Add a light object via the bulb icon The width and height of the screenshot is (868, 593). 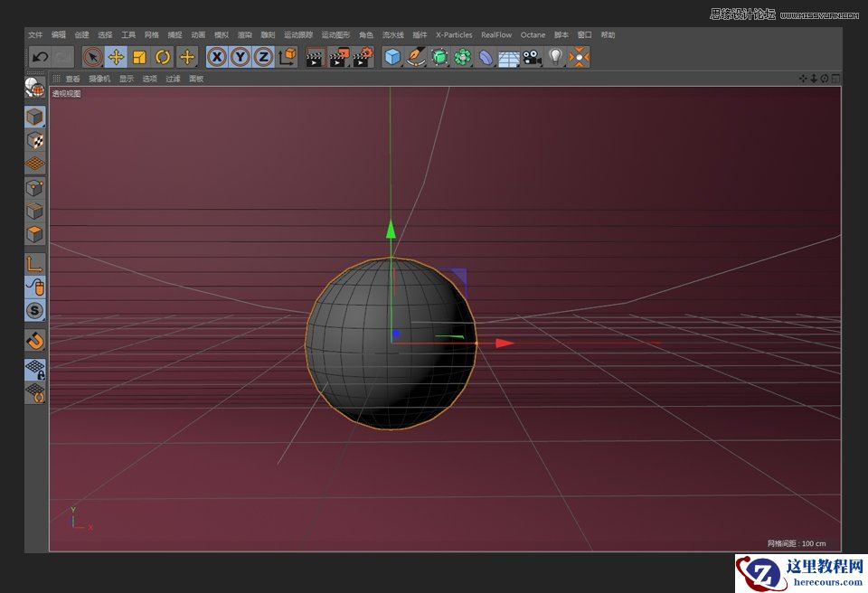555,57
